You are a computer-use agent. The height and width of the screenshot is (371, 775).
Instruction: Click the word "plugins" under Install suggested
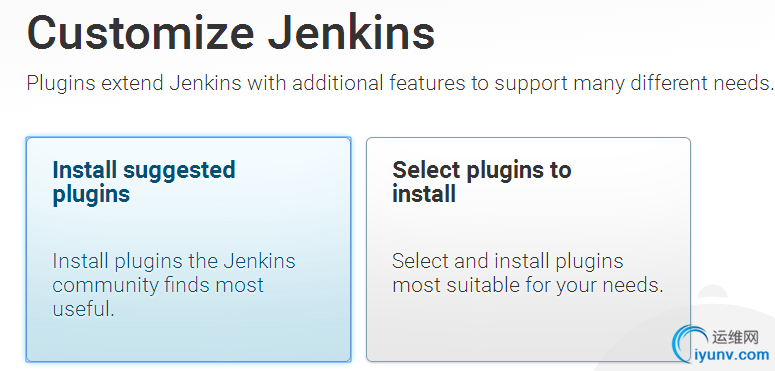91,194
